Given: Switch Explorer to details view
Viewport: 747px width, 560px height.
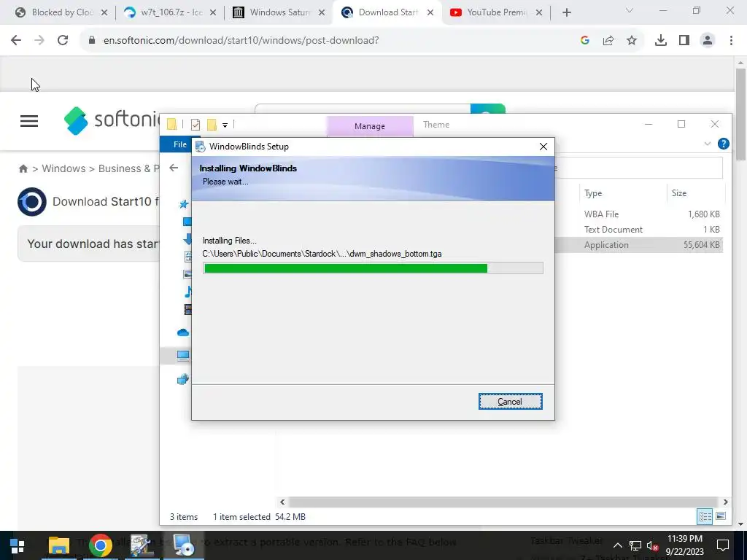Looking at the screenshot, I should (x=705, y=516).
